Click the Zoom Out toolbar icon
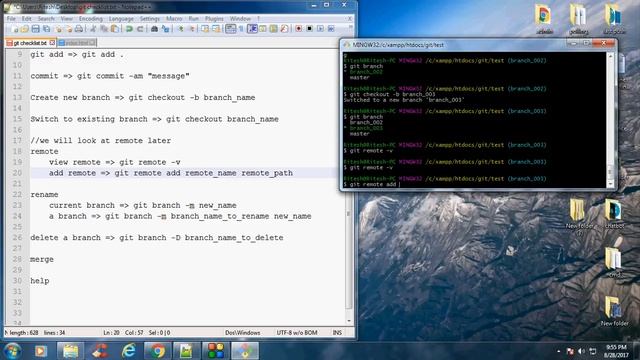The image size is (640, 360). tap(191, 29)
